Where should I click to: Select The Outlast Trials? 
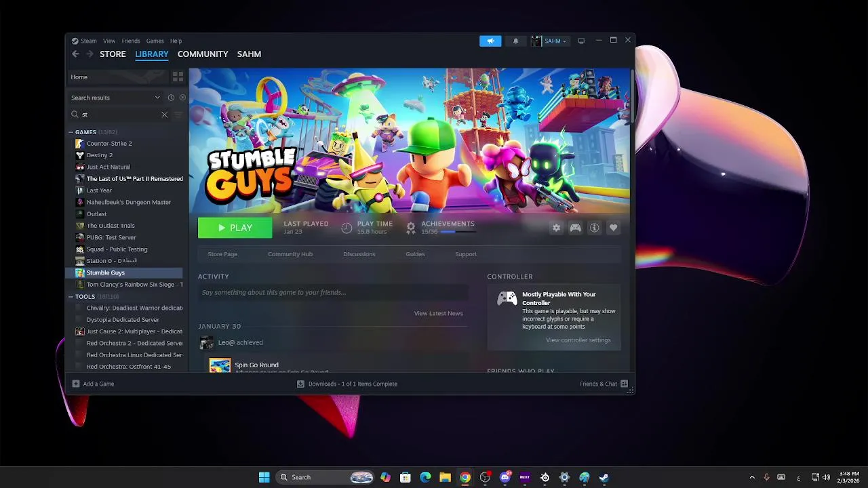[111, 226]
